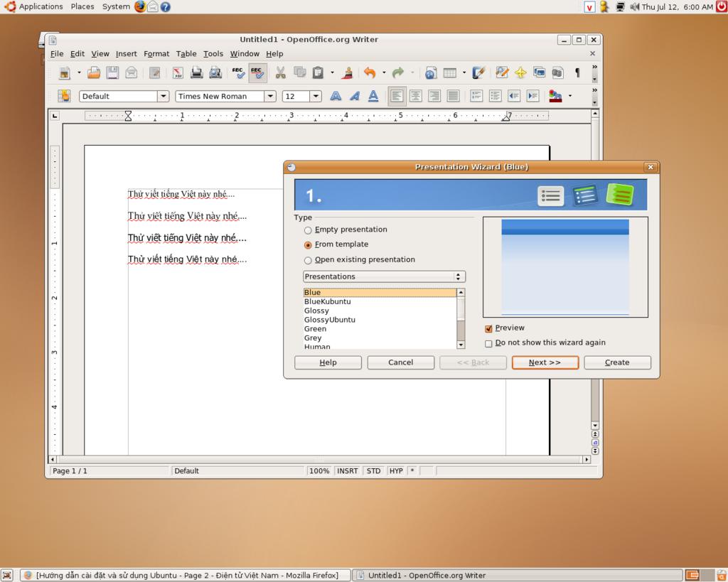Image resolution: width=728 pixels, height=582 pixels.
Task: Click the Format Paintbrush icon
Action: [x=348, y=72]
